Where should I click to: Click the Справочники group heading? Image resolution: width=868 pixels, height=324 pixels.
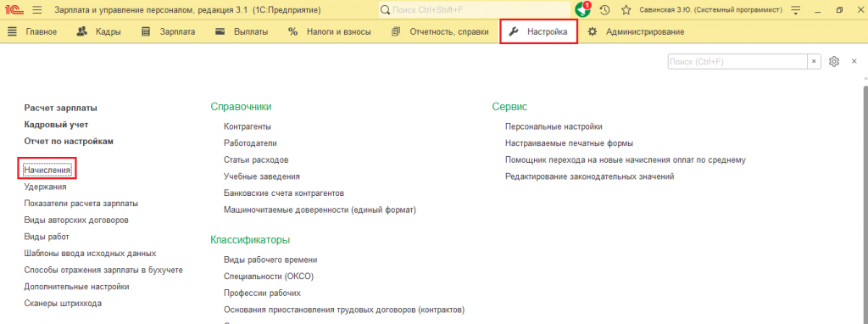[x=241, y=106]
